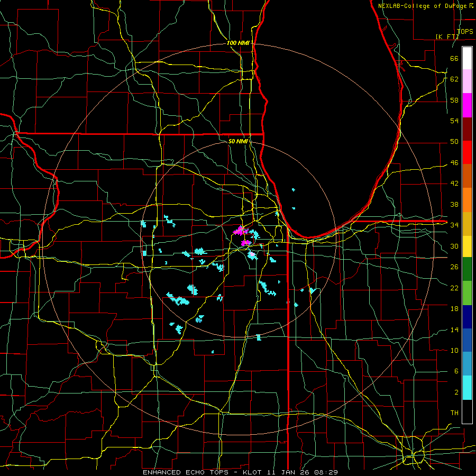476x476 pixels.
Task: Click the "50 NMI" range ring label
Action: tap(237, 141)
